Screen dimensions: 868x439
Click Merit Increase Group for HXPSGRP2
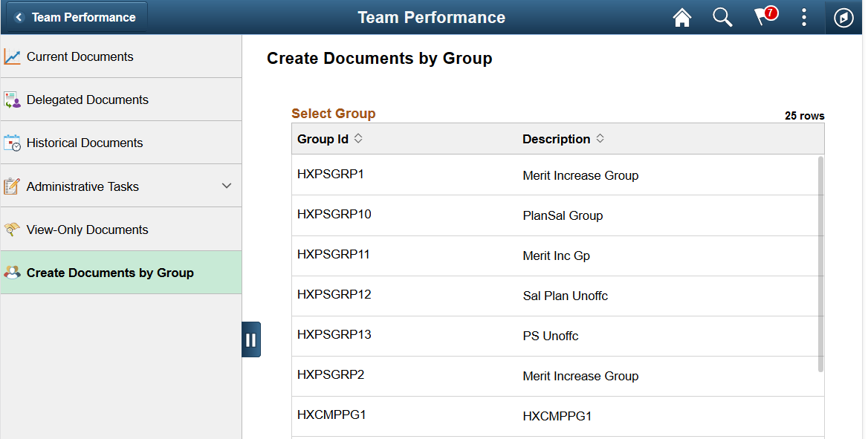(x=580, y=377)
